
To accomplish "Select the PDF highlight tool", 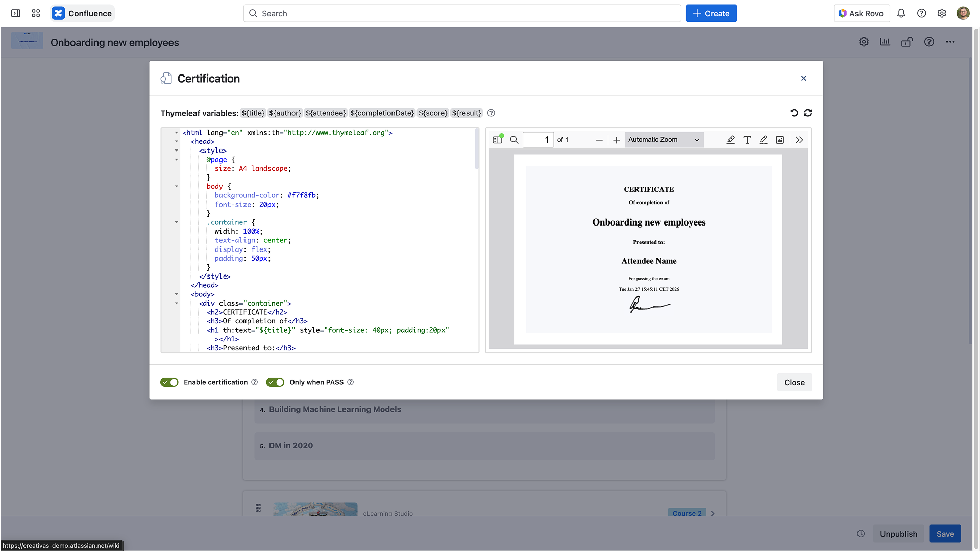I will click(x=730, y=140).
